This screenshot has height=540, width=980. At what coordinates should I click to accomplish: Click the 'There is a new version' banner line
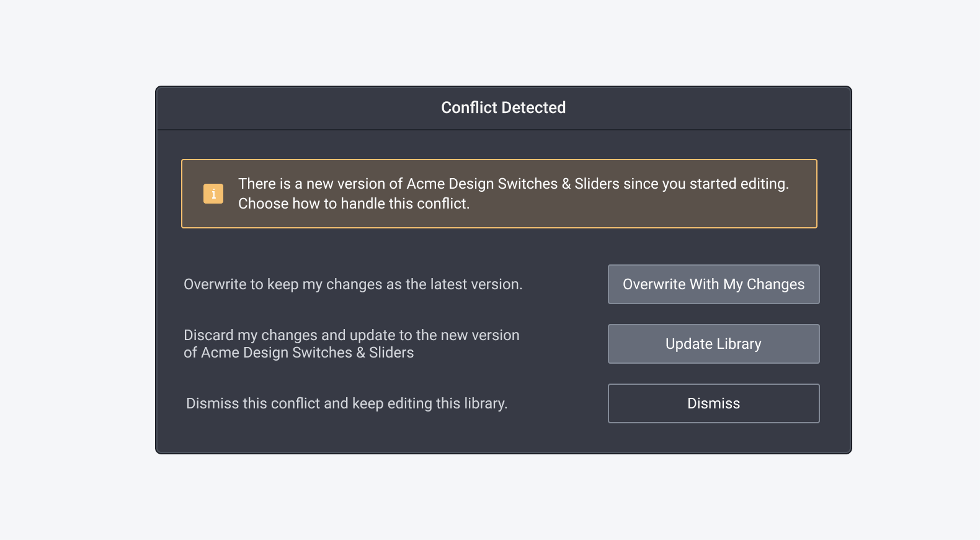(x=513, y=184)
